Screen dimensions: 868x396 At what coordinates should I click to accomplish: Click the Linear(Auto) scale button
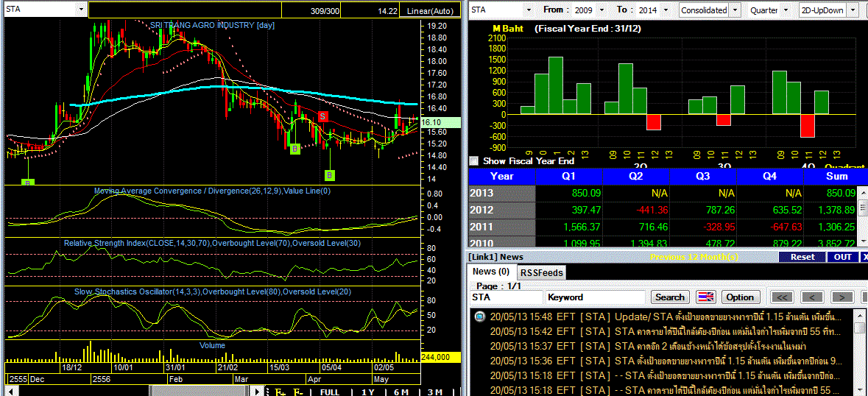coord(430,10)
